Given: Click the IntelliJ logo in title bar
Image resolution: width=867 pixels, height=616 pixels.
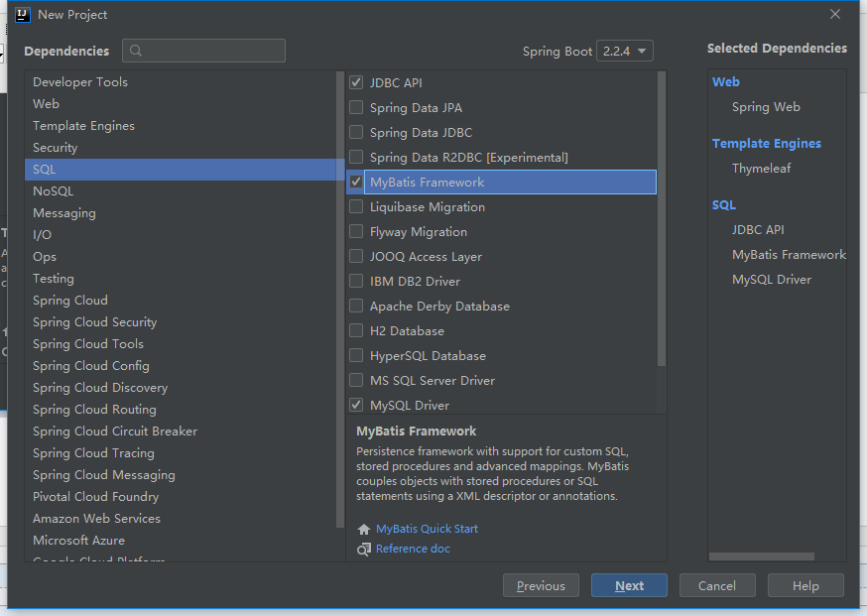Looking at the screenshot, I should click(21, 15).
